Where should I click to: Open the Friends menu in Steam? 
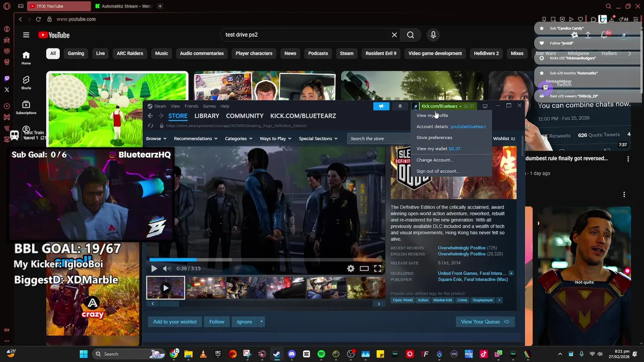point(191,106)
